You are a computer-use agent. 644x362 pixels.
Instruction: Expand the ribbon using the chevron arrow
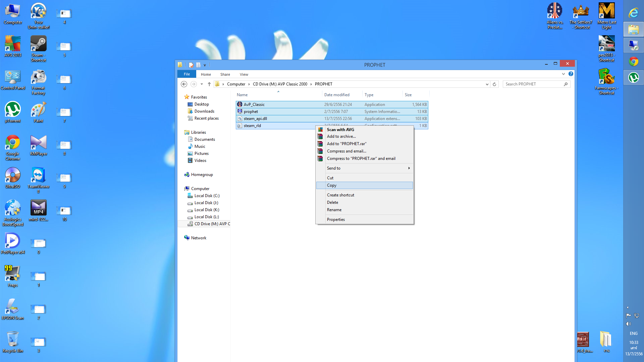563,74
